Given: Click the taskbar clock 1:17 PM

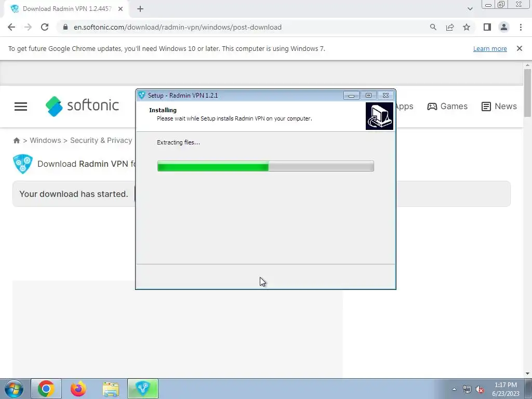Looking at the screenshot, I should tap(506, 385).
